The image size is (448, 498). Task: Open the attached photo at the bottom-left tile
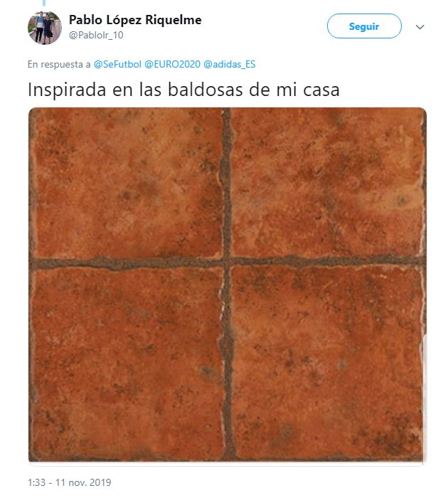(x=127, y=364)
